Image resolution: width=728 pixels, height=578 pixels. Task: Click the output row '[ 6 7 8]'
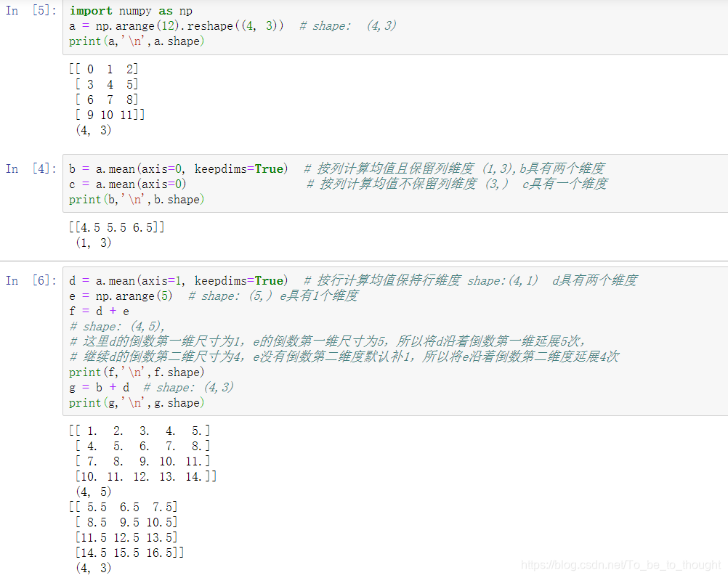coord(107,99)
